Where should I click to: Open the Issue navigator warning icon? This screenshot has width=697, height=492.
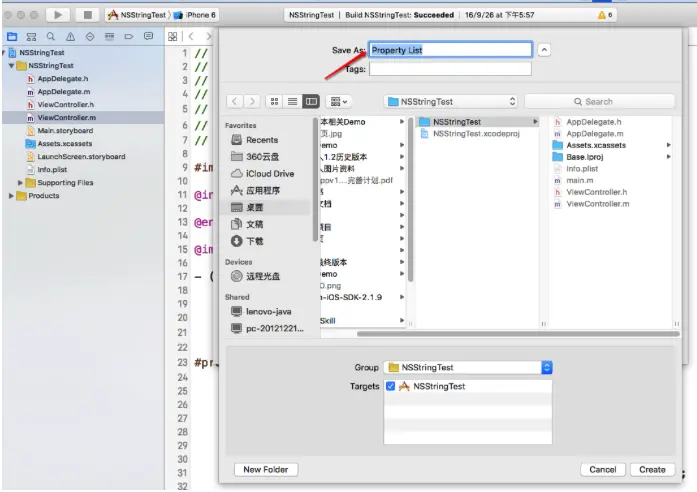[x=70, y=36]
